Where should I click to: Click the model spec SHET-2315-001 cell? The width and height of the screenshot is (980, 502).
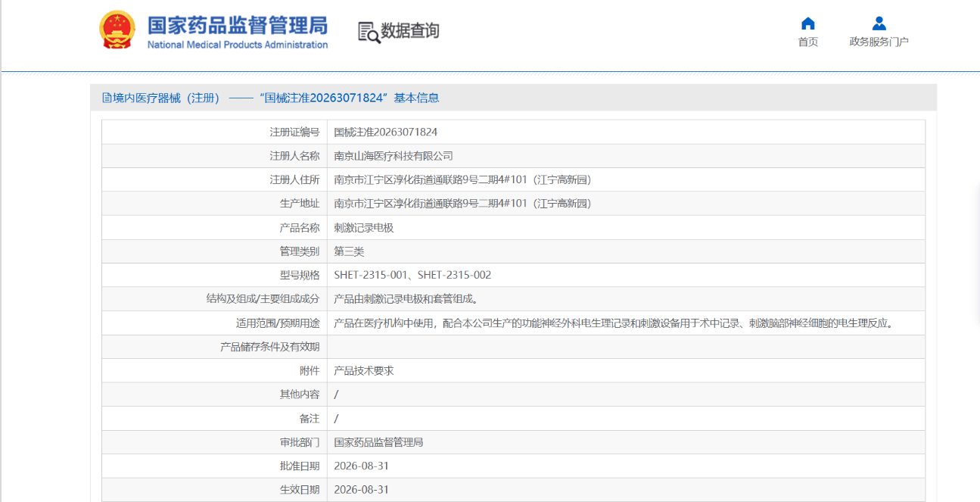626,275
